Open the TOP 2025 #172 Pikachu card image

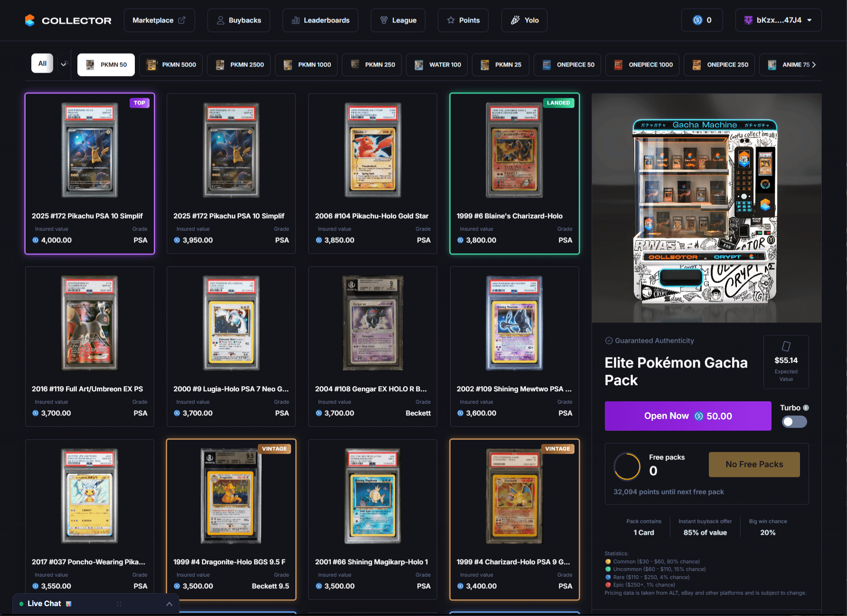90,150
